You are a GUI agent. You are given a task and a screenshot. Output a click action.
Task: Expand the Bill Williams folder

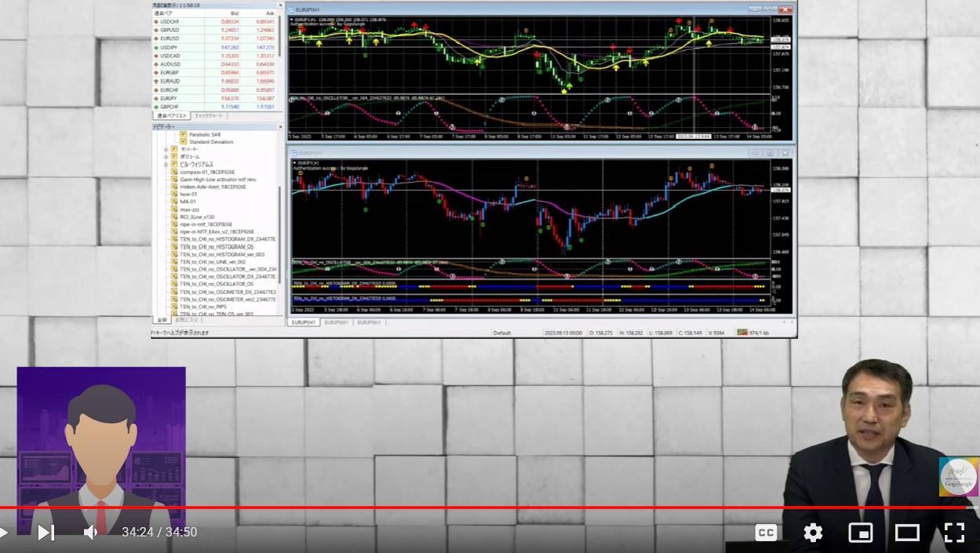pos(166,164)
